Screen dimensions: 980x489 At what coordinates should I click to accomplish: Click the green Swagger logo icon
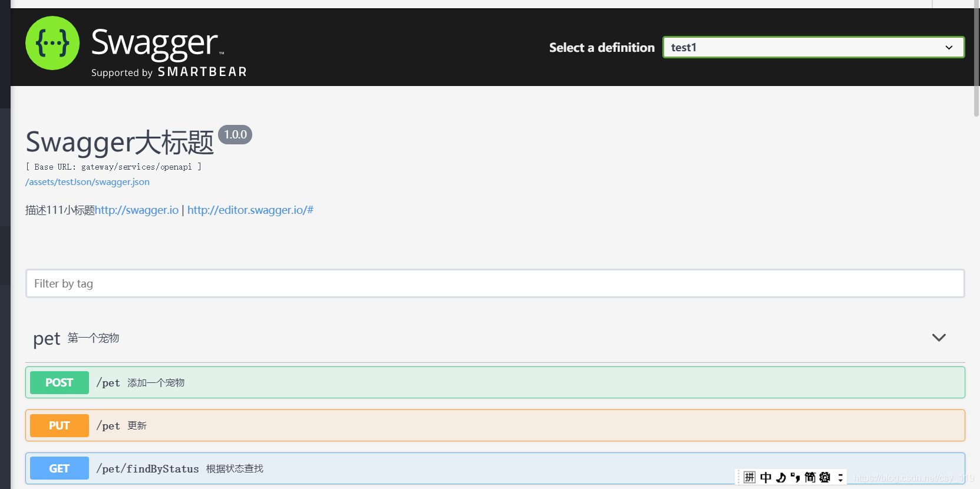52,43
